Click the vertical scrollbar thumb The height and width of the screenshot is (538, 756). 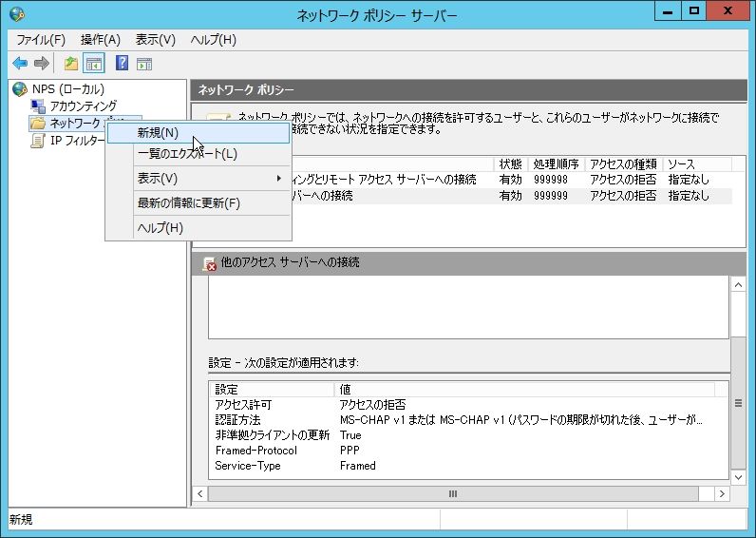[738, 403]
